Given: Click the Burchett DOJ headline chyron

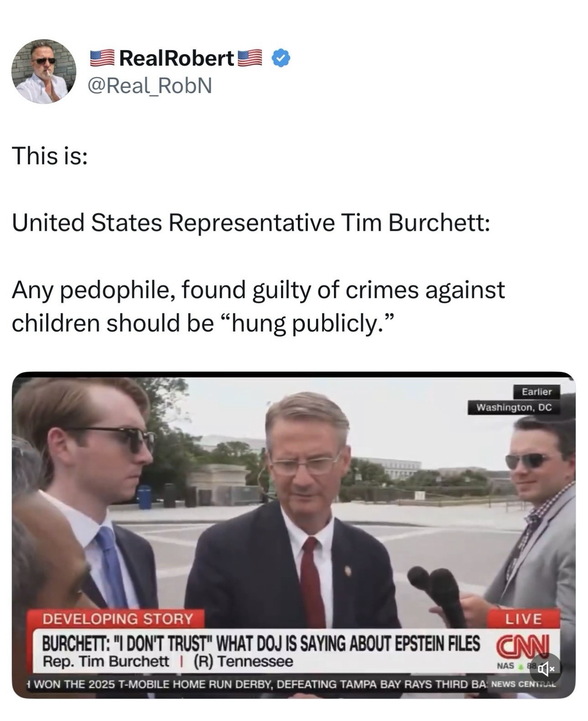Looking at the screenshot, I should [x=261, y=643].
